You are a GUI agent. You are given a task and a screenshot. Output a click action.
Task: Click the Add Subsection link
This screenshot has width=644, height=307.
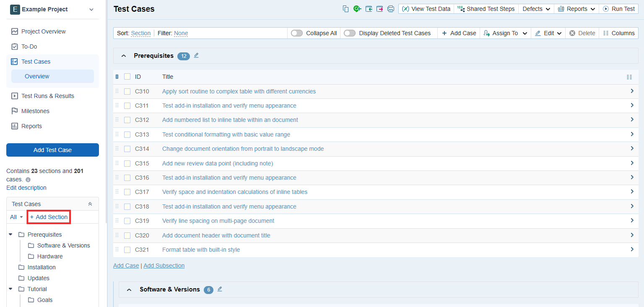click(x=164, y=266)
